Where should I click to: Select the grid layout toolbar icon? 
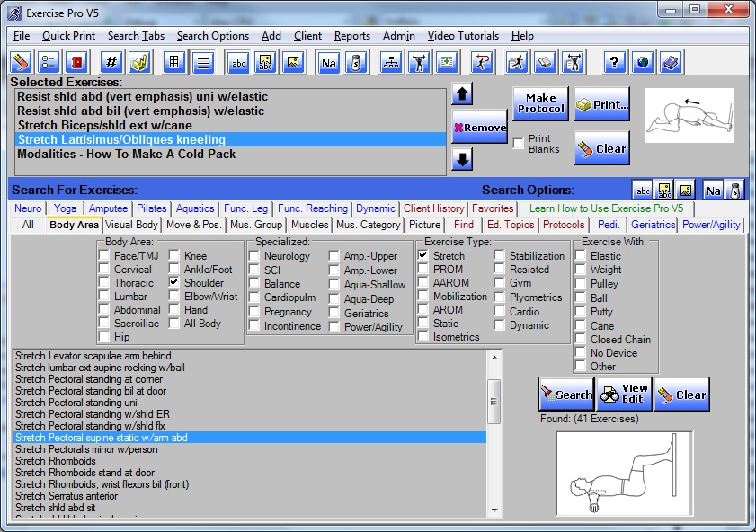(174, 62)
